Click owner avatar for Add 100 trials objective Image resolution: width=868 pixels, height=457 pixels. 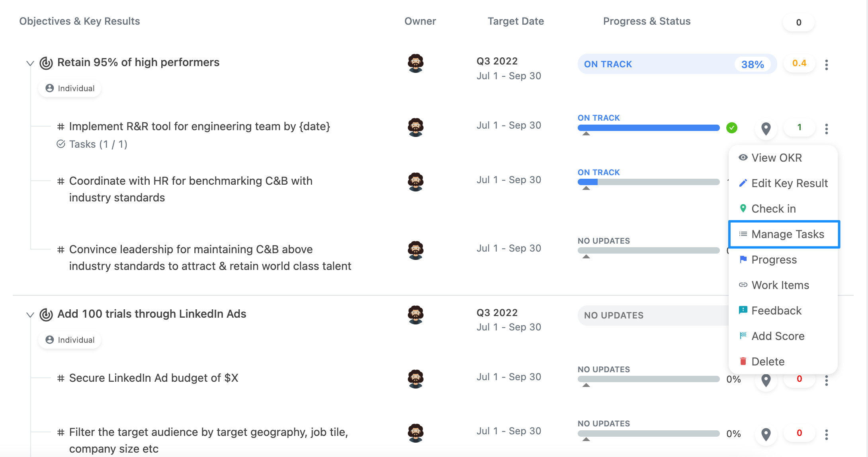point(415,314)
